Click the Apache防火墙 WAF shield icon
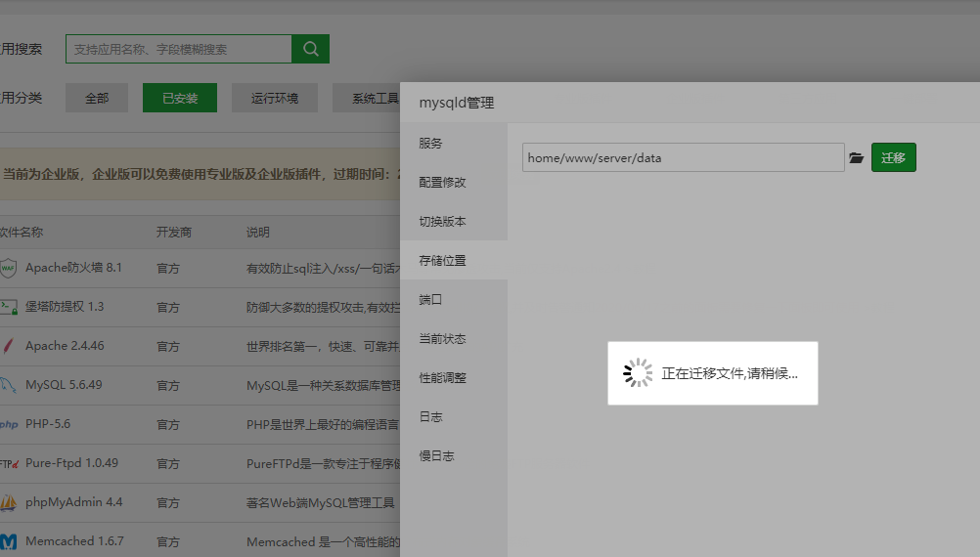The width and height of the screenshot is (980, 557). tap(8, 268)
